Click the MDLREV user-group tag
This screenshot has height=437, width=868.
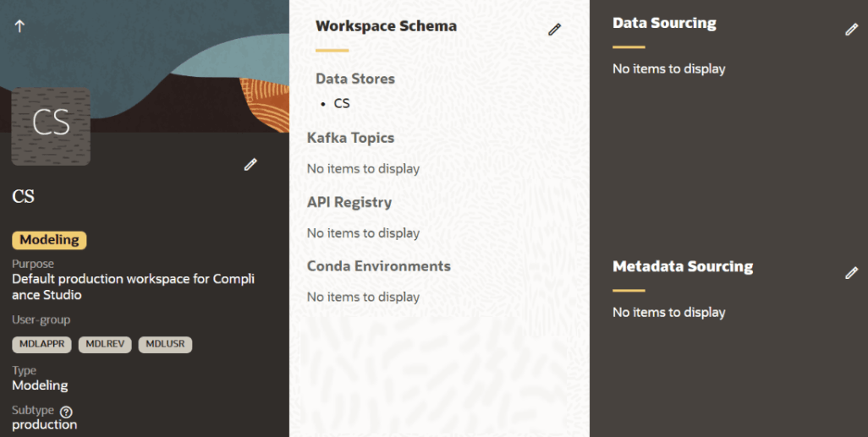click(105, 345)
